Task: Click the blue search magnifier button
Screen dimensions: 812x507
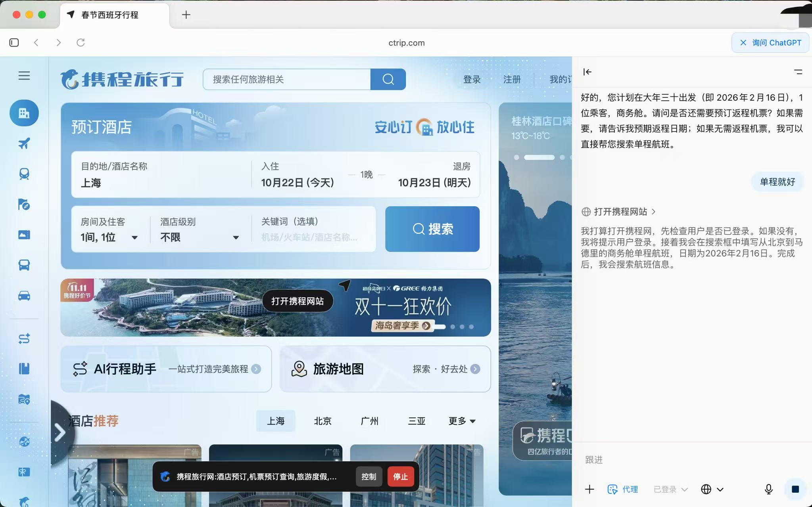Action: coord(388,79)
